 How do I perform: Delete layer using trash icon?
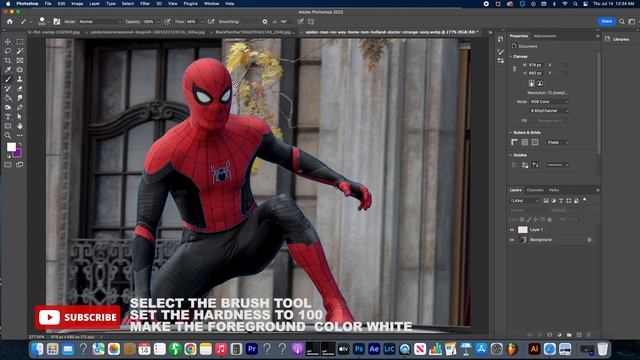click(x=589, y=335)
